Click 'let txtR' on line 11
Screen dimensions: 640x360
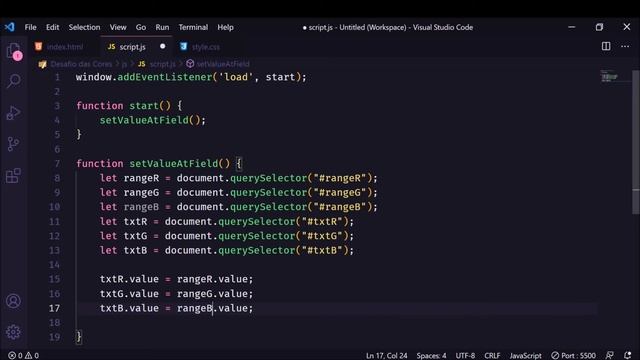point(123,222)
